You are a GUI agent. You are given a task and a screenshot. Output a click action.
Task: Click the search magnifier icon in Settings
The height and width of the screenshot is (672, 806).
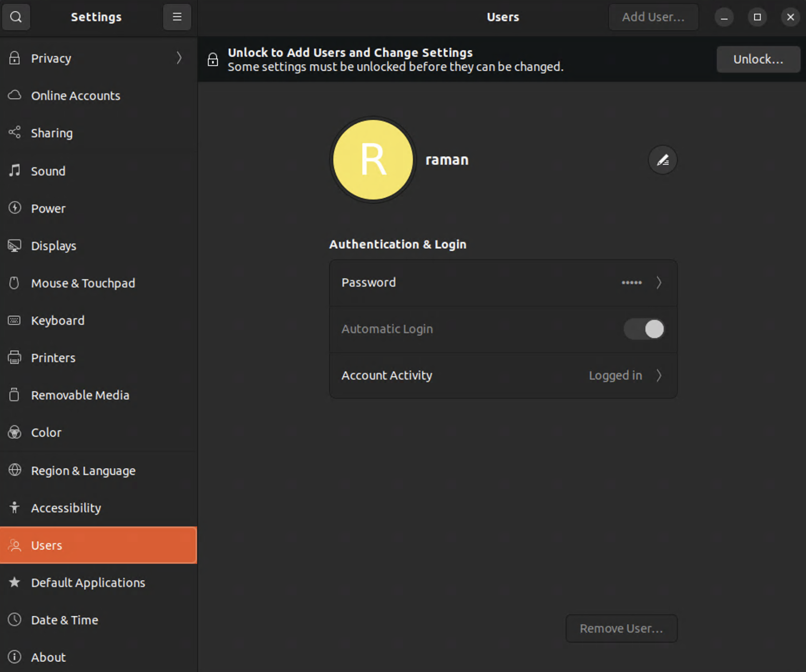tap(16, 17)
